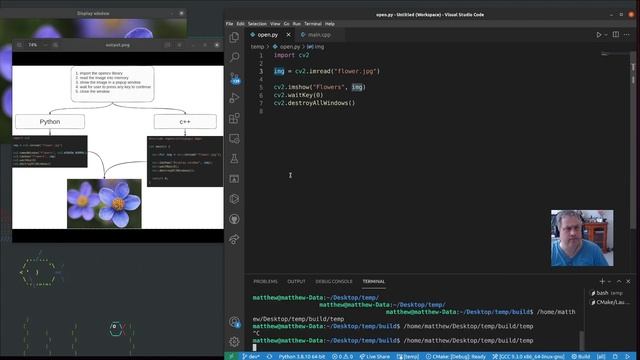Select Python 3.8.10 64-bit interpreter in status bar
The image size is (640, 360).
click(302, 356)
